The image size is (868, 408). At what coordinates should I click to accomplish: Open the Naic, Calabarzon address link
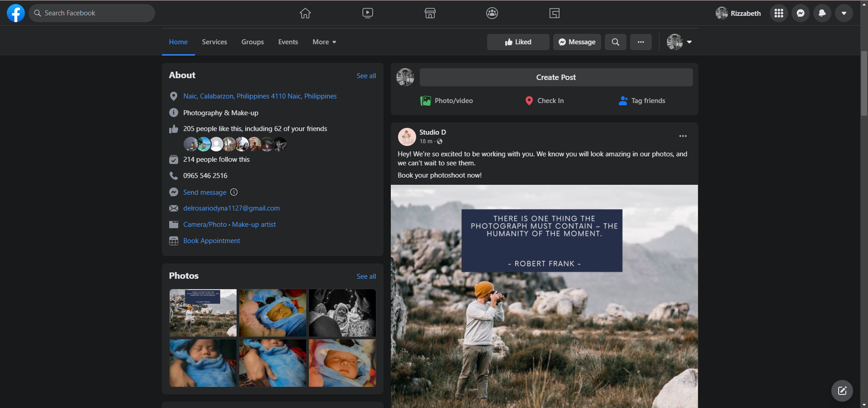coord(260,96)
